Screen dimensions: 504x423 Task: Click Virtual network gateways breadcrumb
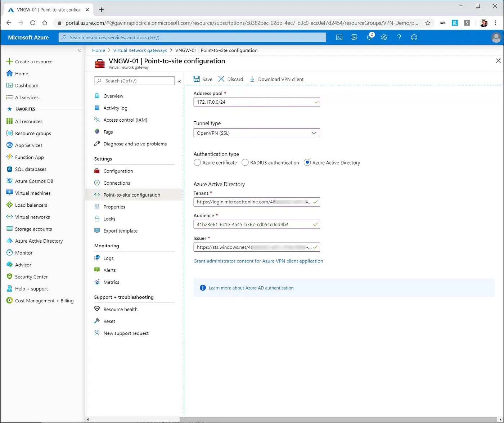click(x=140, y=50)
